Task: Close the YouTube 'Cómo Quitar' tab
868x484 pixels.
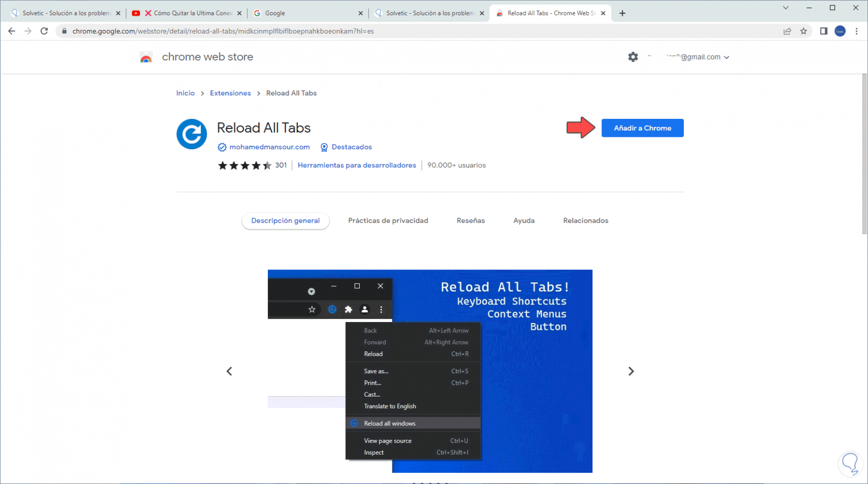Action: tap(239, 13)
